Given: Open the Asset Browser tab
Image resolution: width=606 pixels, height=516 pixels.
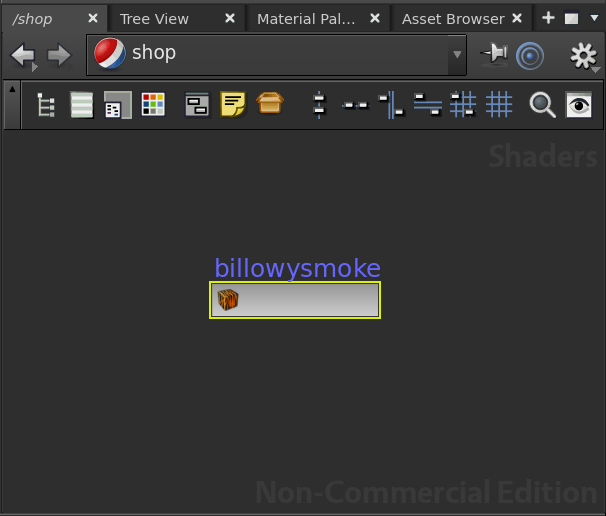Looking at the screenshot, I should [453, 19].
